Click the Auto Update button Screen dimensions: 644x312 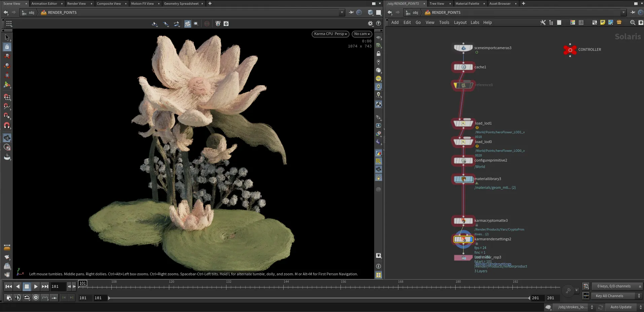[621, 307]
